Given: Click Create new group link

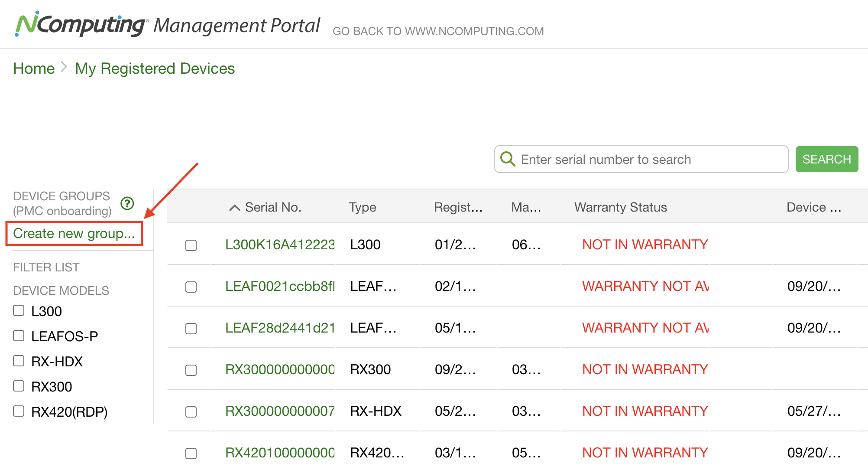Looking at the screenshot, I should click(x=74, y=233).
